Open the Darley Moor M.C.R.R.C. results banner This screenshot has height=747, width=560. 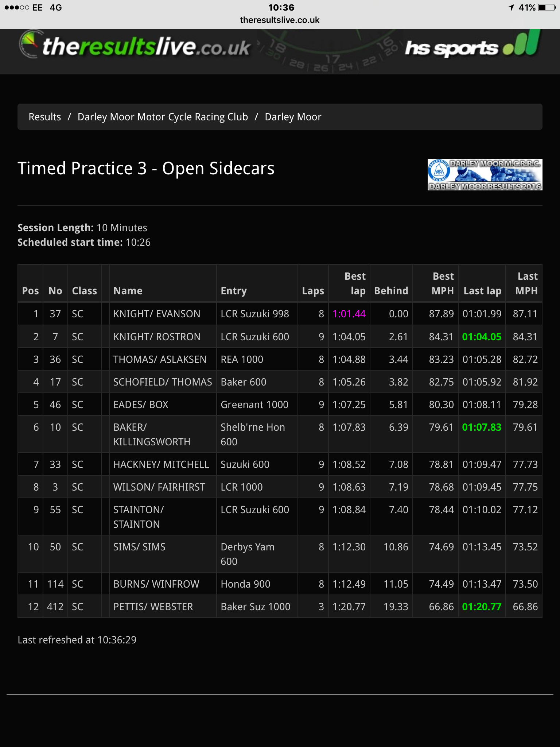[x=485, y=175]
